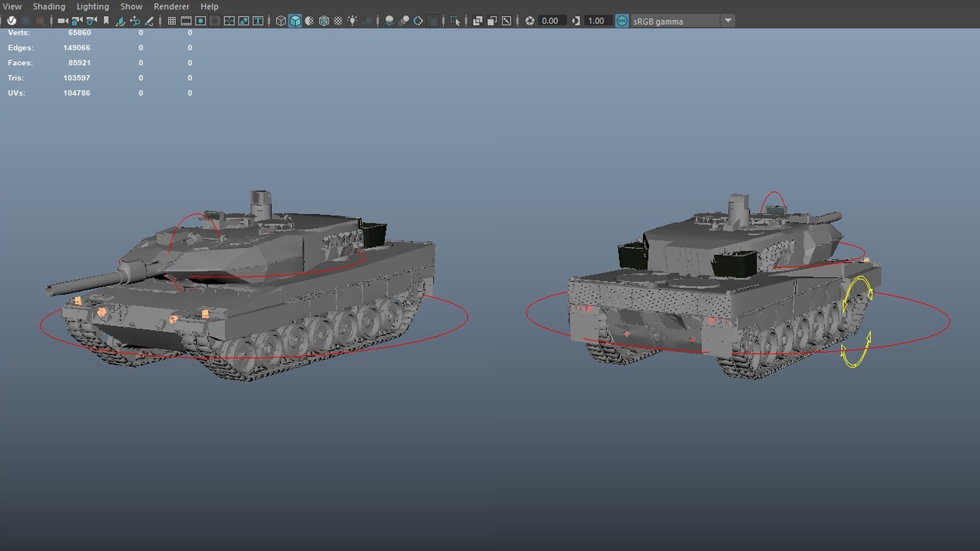This screenshot has height=551, width=980.
Task: Toggle the Lock Camera icon
Action: [x=77, y=21]
